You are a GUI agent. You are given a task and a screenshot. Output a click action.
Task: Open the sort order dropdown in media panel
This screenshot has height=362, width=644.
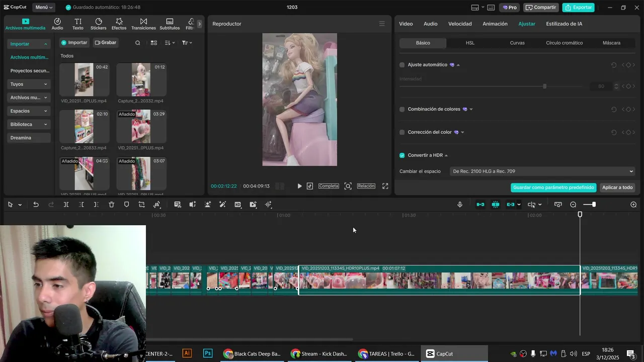coord(170,43)
